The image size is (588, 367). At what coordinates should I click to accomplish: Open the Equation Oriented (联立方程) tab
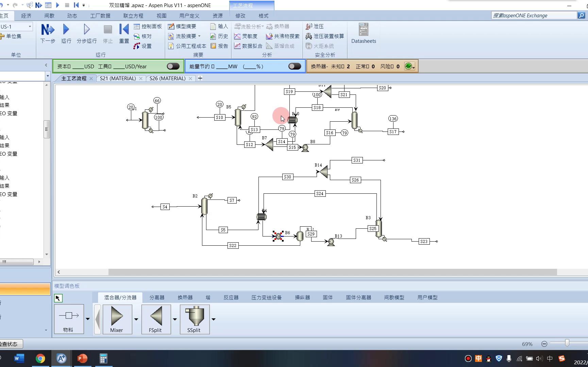133,16
